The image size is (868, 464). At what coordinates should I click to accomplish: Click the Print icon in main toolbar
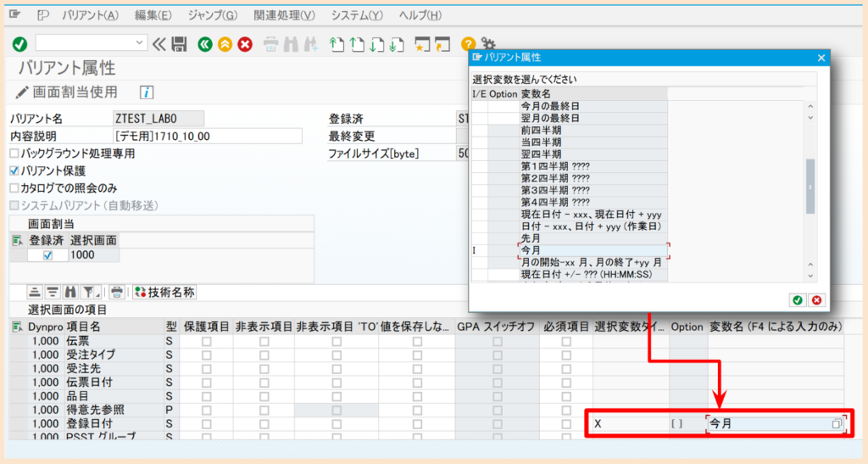(270, 44)
